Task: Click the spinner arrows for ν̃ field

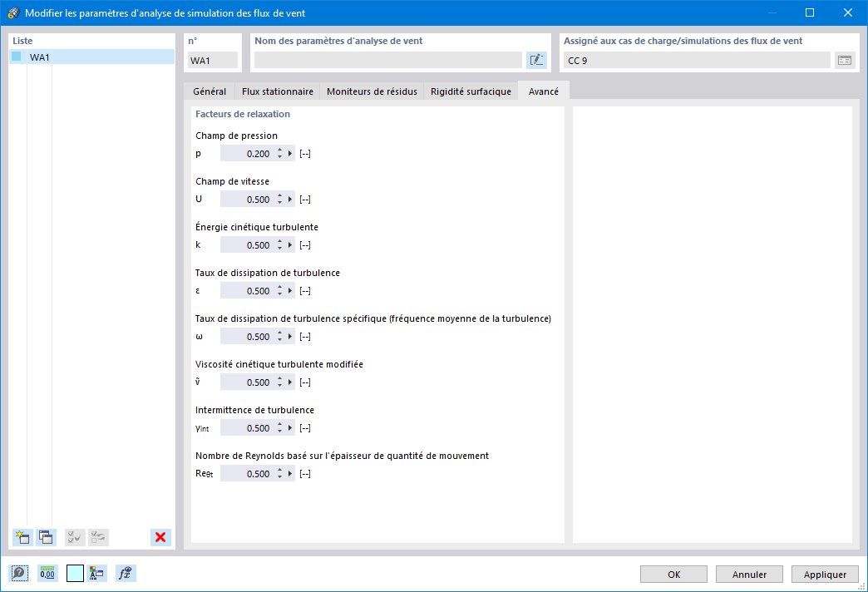Action: 280,382
